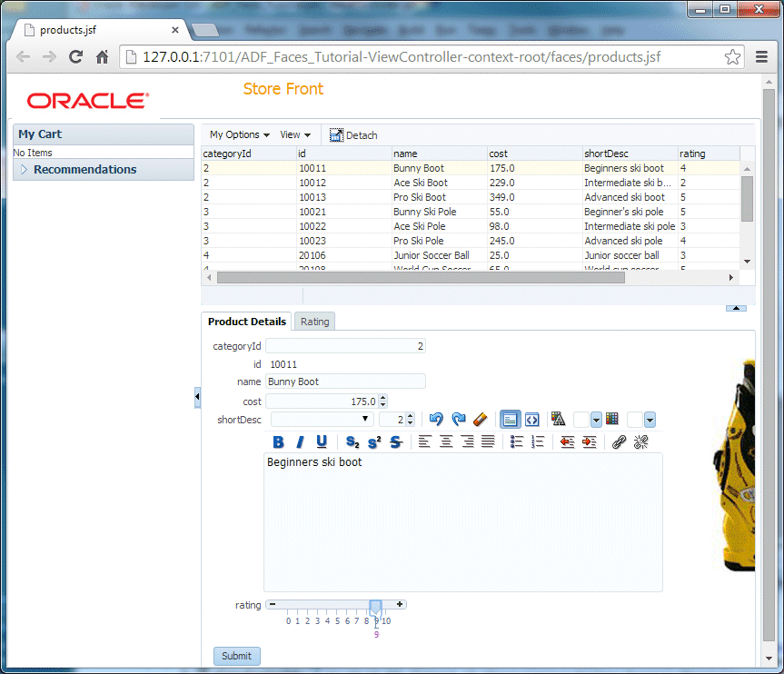Image resolution: width=784 pixels, height=674 pixels.
Task: Insert numbered list
Action: tap(538, 441)
